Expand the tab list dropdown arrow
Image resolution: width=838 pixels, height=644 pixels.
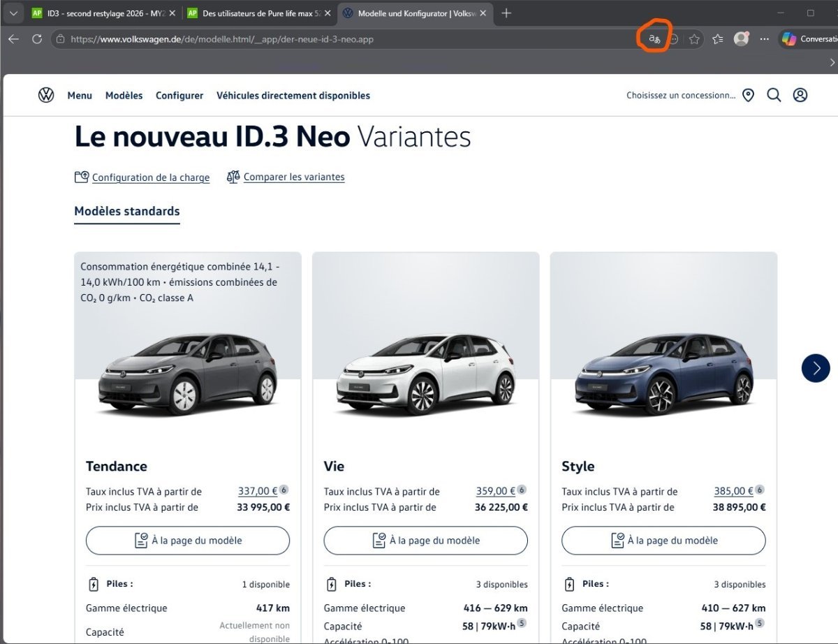[x=13, y=13]
